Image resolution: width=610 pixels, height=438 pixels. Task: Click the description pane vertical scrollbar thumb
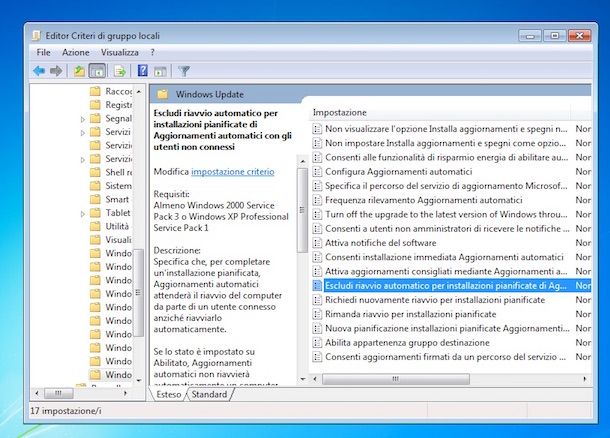[302, 210]
